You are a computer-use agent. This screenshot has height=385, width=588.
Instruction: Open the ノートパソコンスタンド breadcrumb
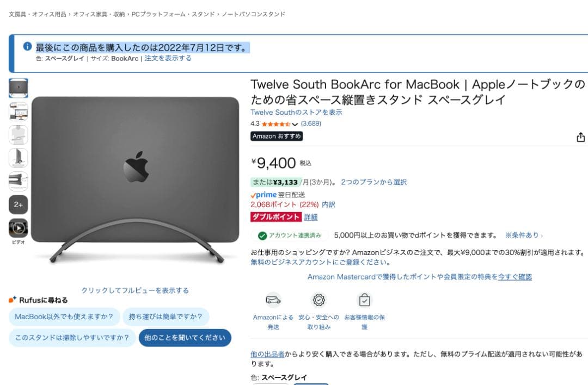coord(254,14)
